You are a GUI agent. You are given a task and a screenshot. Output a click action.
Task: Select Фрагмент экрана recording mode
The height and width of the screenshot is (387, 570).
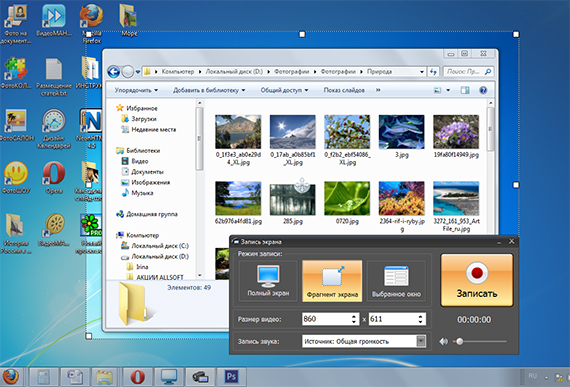click(332, 281)
